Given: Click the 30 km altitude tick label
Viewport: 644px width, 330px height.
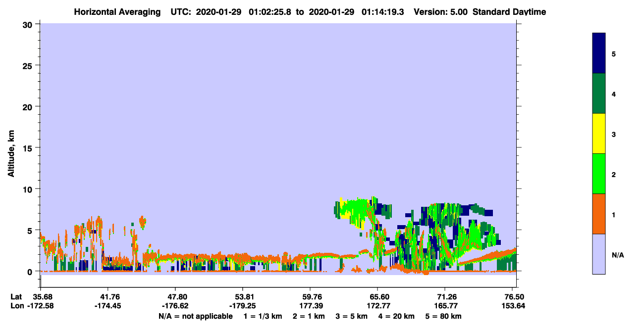Looking at the screenshot, I should click(28, 24).
